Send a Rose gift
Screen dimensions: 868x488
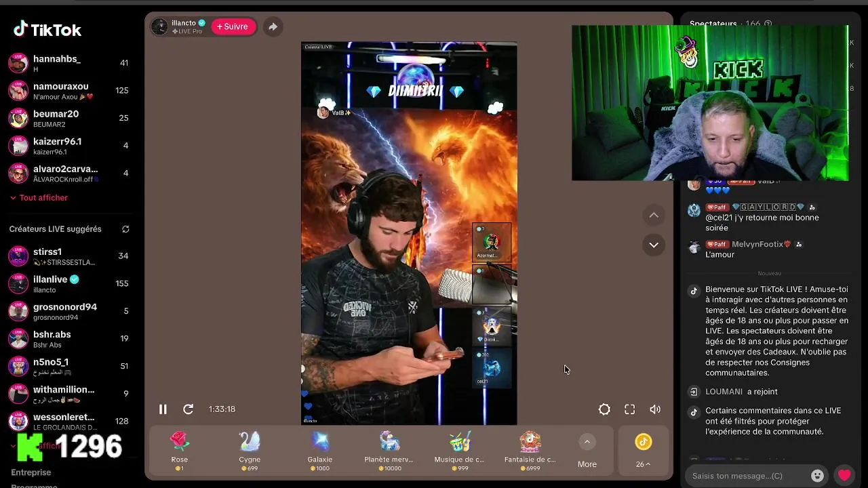(x=180, y=451)
